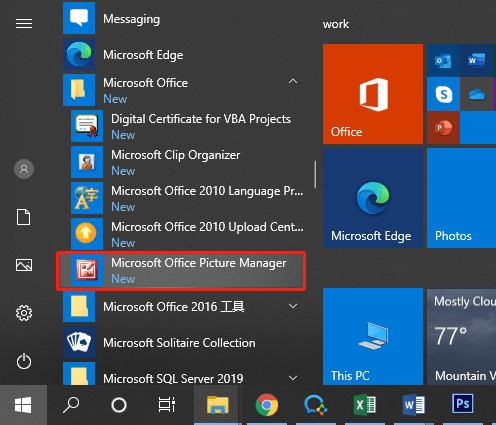Open the This PC tile
This screenshot has height=425, width=496.
point(373,337)
